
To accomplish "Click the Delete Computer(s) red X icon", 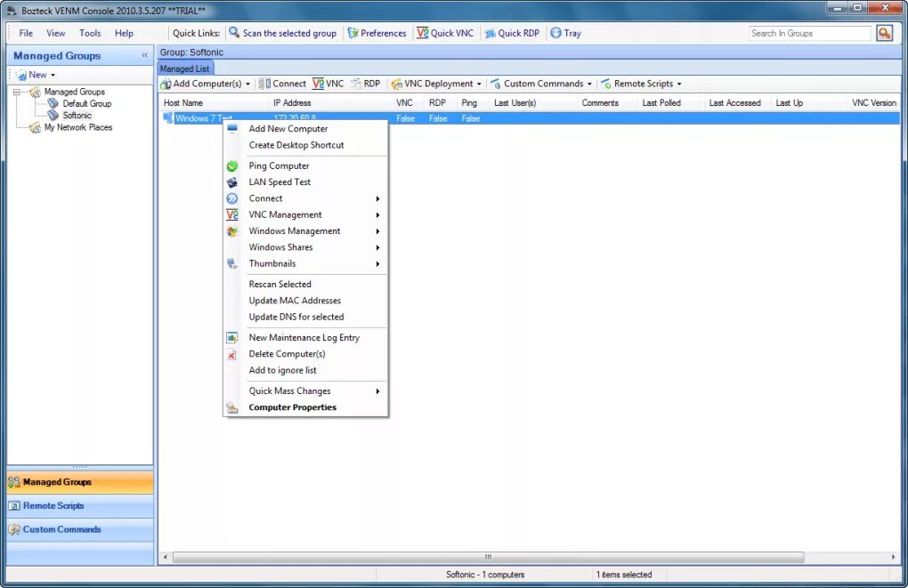I will click(232, 354).
